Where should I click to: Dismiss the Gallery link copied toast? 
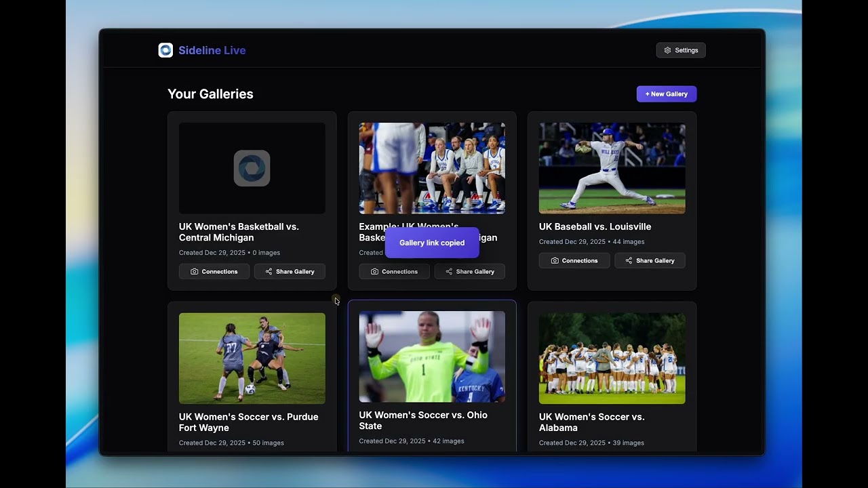[x=432, y=243]
